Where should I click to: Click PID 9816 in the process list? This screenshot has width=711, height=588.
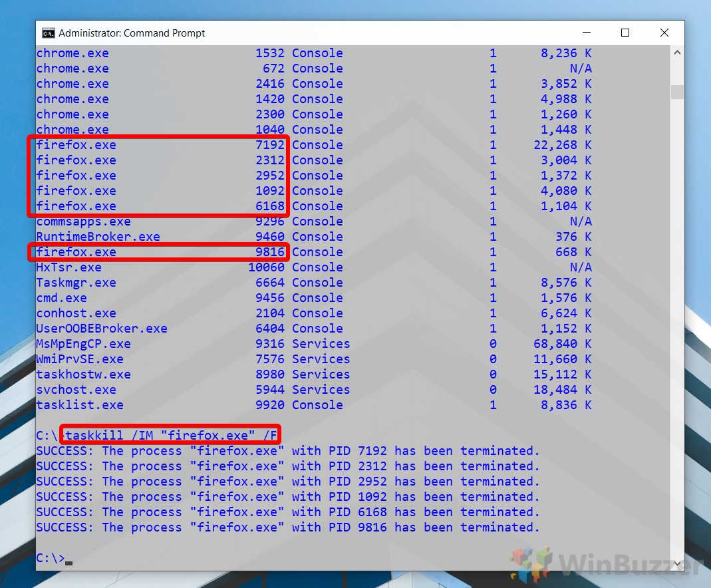[x=270, y=252]
